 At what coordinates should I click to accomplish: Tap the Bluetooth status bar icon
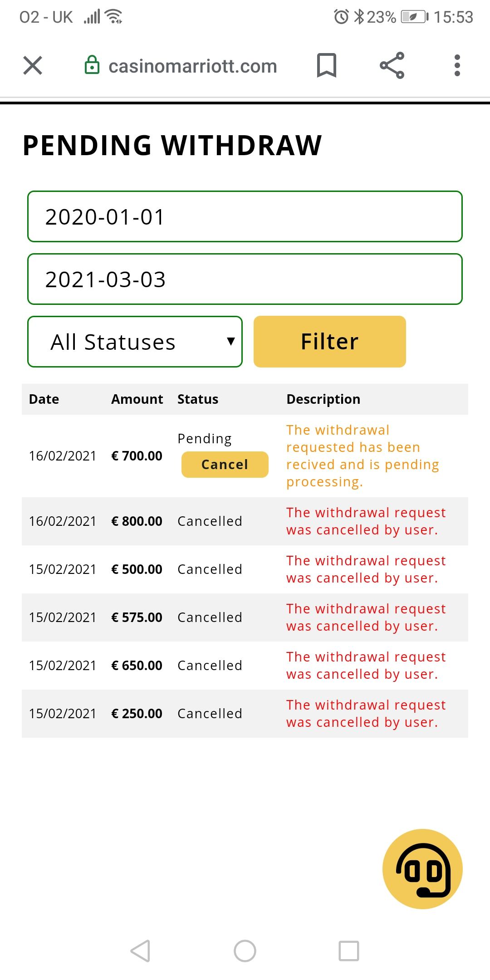359,17
